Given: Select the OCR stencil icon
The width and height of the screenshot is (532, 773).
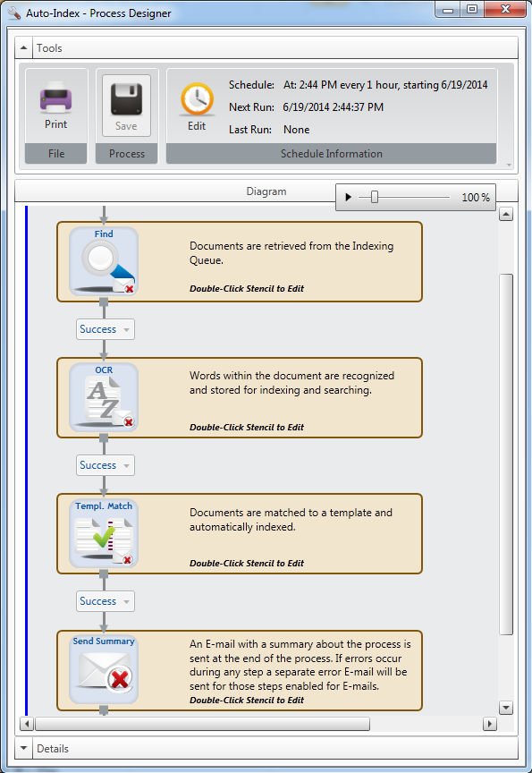Looking at the screenshot, I should tap(104, 398).
